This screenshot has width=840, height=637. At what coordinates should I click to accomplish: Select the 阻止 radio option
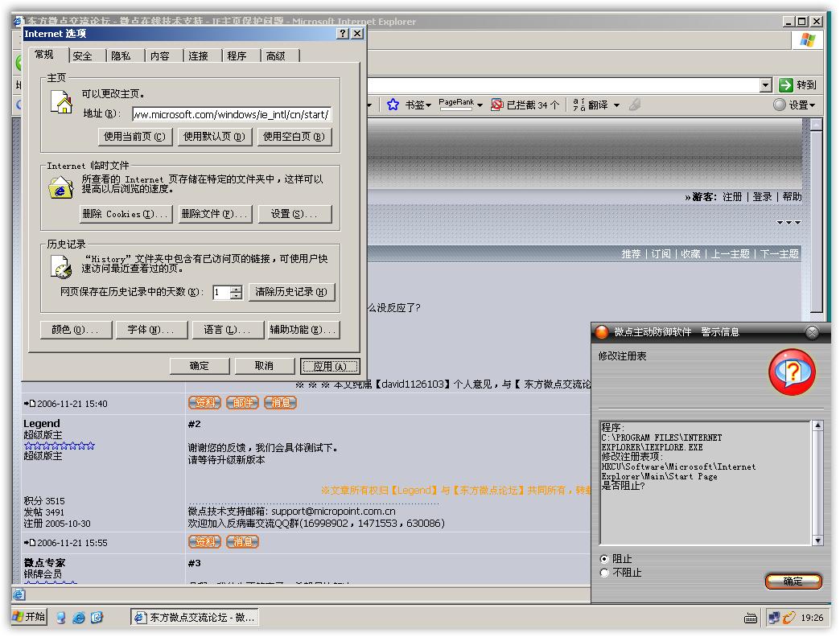tap(604, 559)
